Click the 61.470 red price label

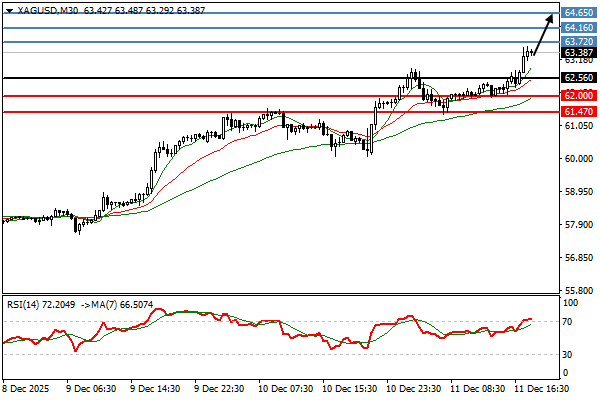tap(578, 112)
